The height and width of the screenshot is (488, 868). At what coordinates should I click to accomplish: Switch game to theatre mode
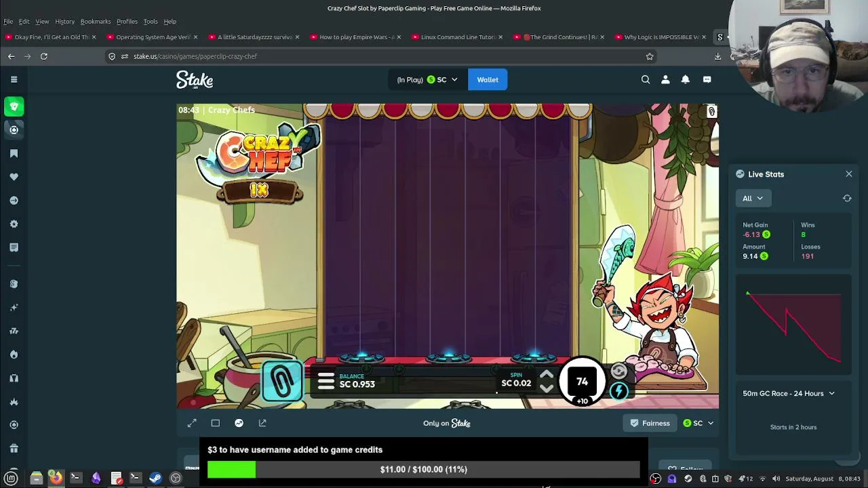tap(215, 423)
